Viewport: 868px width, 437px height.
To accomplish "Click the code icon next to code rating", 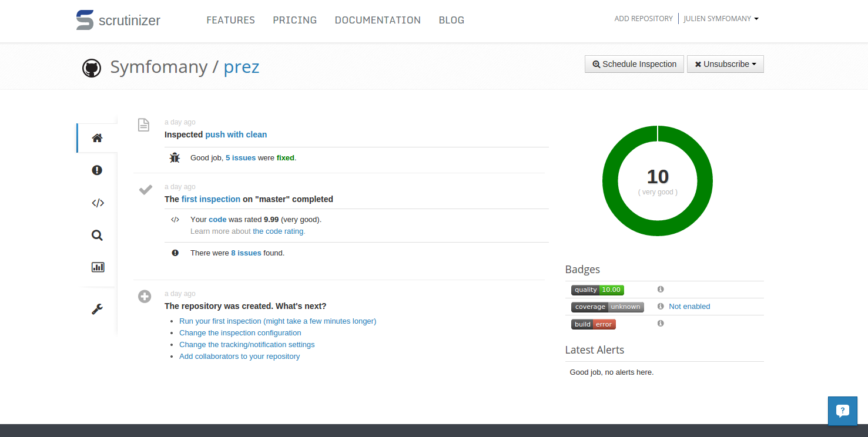I will point(175,220).
